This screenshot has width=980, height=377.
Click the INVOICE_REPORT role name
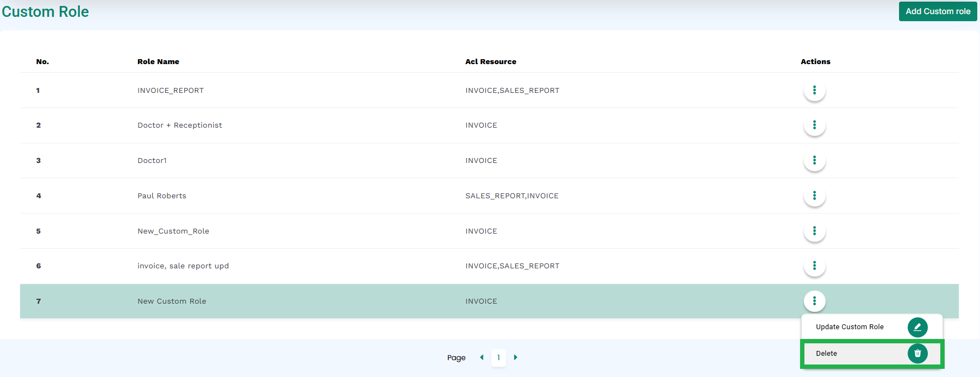pos(171,91)
